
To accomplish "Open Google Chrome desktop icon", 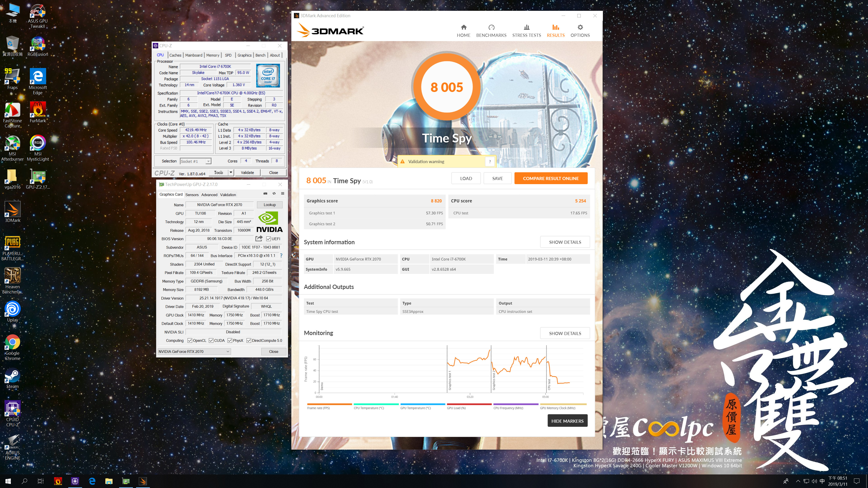I will [12, 347].
